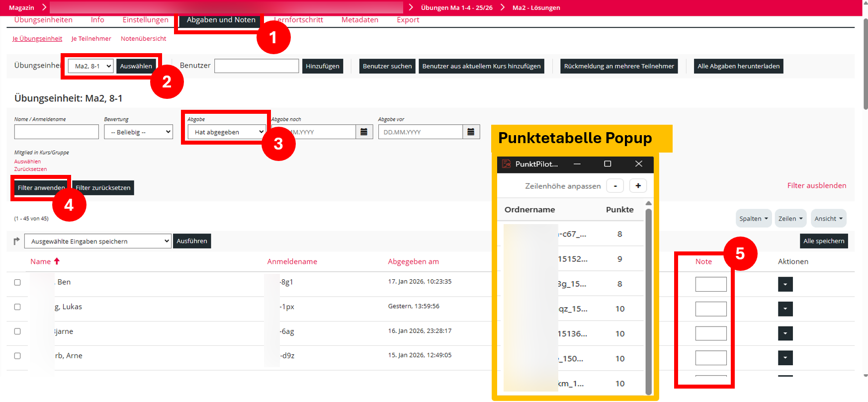
Task: Open the Export tab
Action: coord(408,20)
